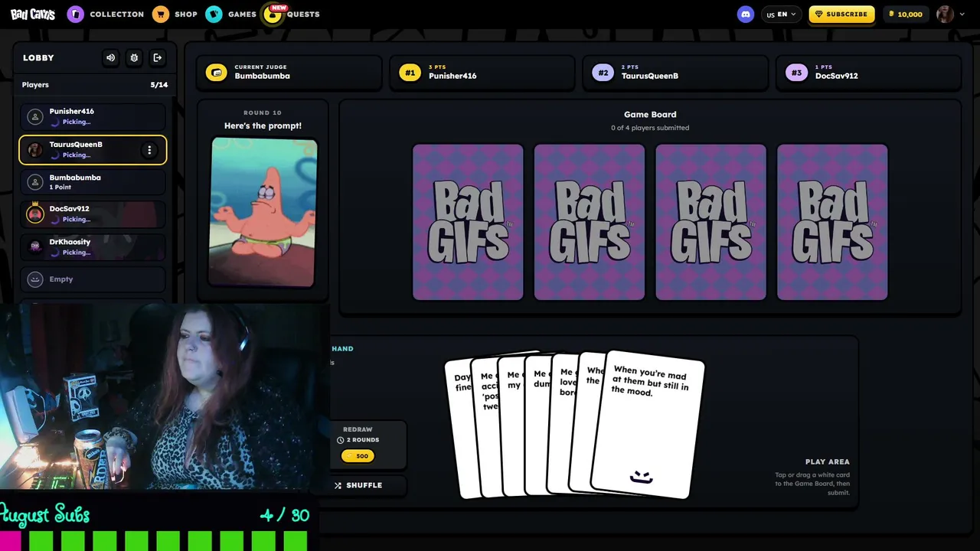Viewport: 980px width, 551px height.
Task: Click the #1 rank badge
Action: 410,73
